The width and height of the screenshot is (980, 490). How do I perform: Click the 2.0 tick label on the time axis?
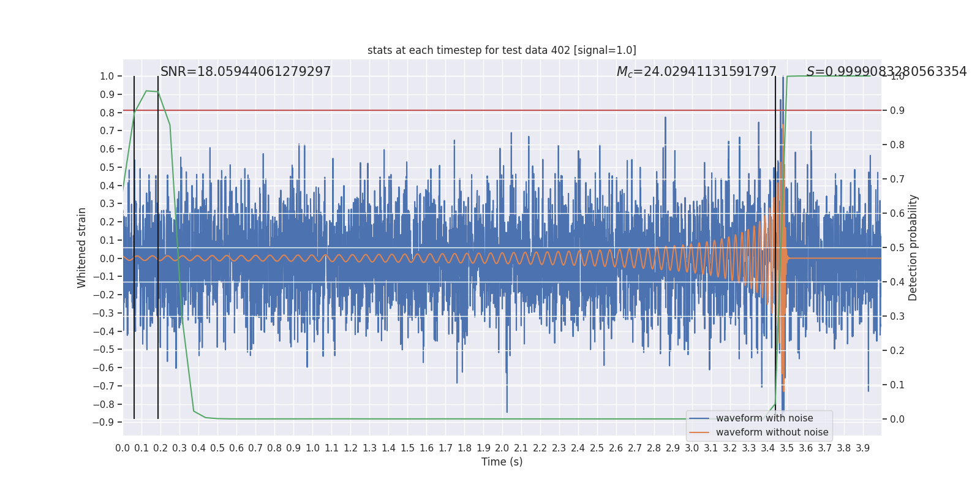click(502, 448)
